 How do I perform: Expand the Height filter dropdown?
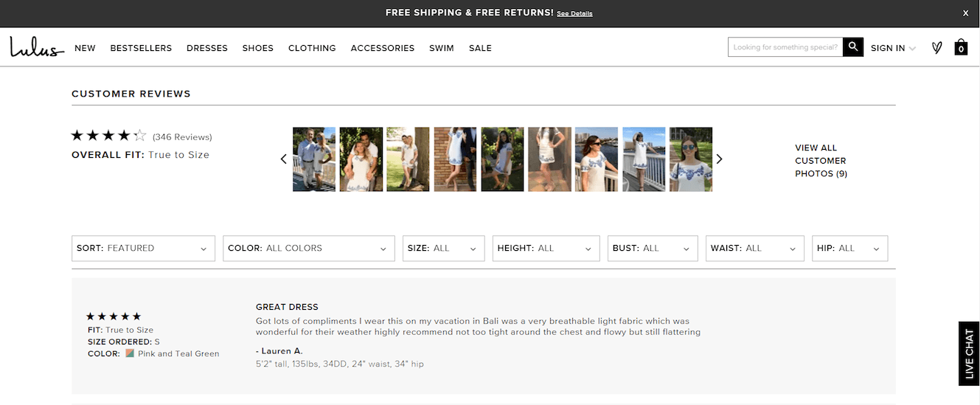[x=546, y=249]
